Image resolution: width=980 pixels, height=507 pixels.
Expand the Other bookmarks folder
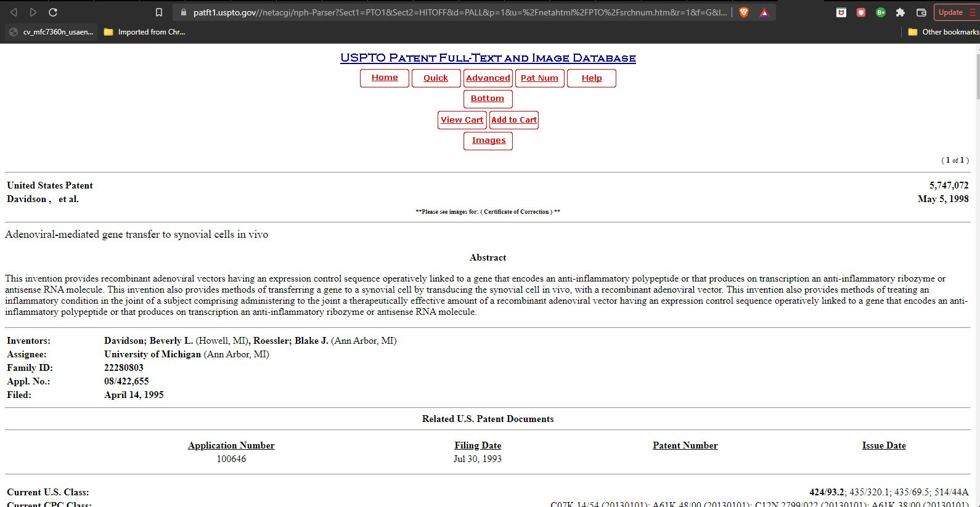click(944, 32)
